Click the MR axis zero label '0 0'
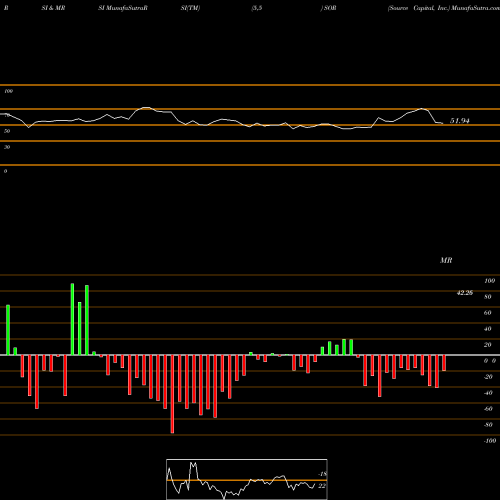The width and height of the screenshot is (500, 500). click(490, 361)
